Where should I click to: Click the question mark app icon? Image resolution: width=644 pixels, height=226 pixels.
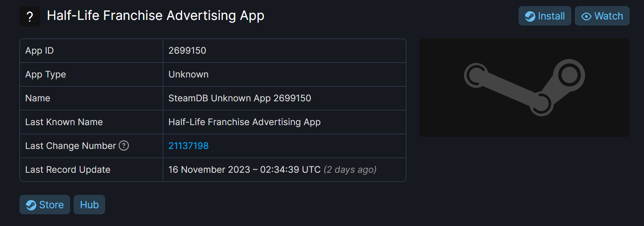[x=30, y=16]
